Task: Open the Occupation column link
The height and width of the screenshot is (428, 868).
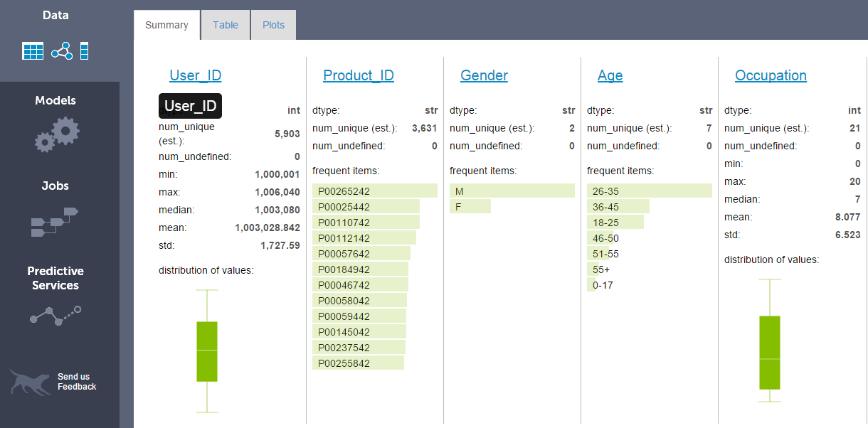Action: 771,75
